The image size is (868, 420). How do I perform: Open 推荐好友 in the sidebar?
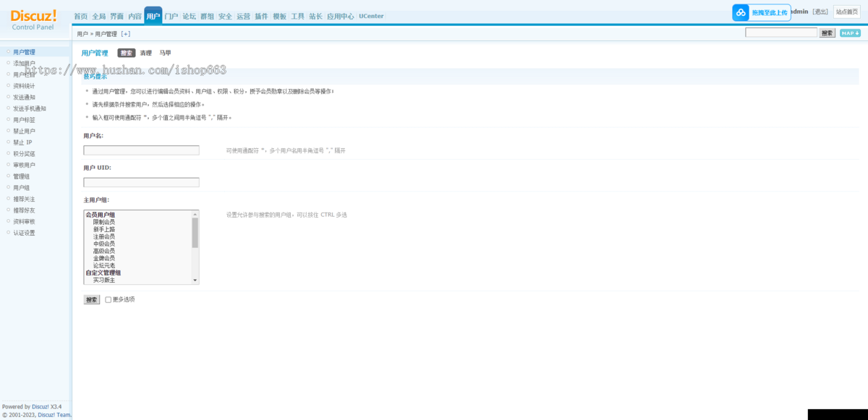tap(24, 210)
